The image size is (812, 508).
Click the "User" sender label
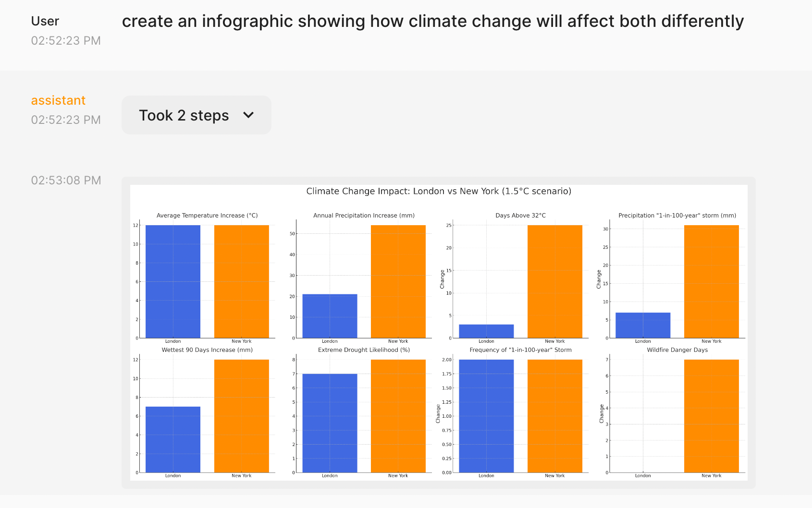coord(45,21)
